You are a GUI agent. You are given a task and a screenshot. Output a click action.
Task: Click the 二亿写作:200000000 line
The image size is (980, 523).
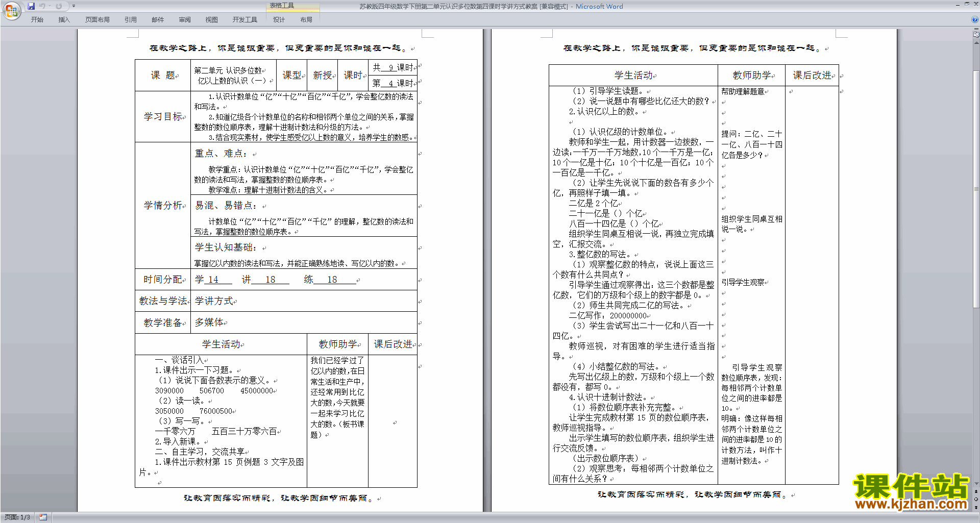(608, 315)
